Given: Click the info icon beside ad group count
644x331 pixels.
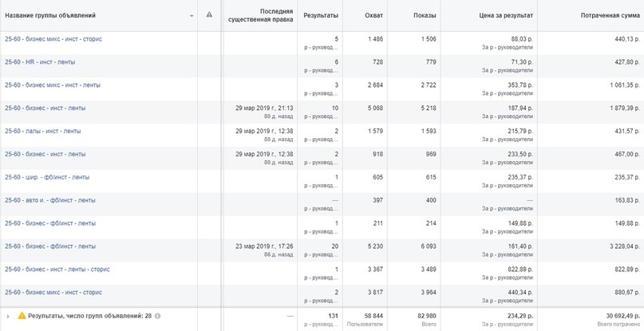Looking at the screenshot, I should pos(157,316).
